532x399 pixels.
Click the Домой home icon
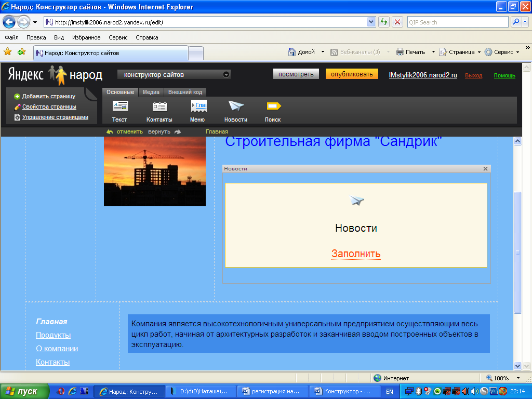click(x=292, y=52)
